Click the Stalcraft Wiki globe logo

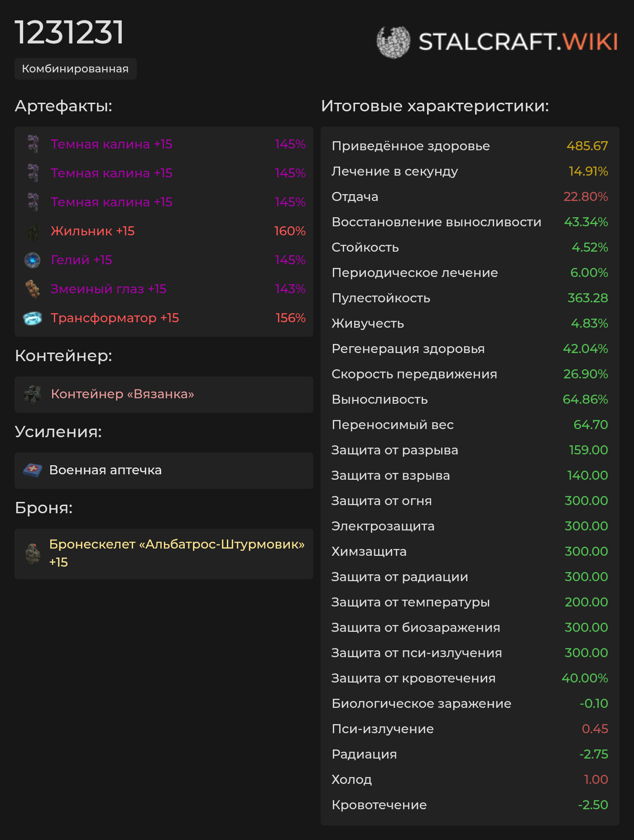click(393, 42)
